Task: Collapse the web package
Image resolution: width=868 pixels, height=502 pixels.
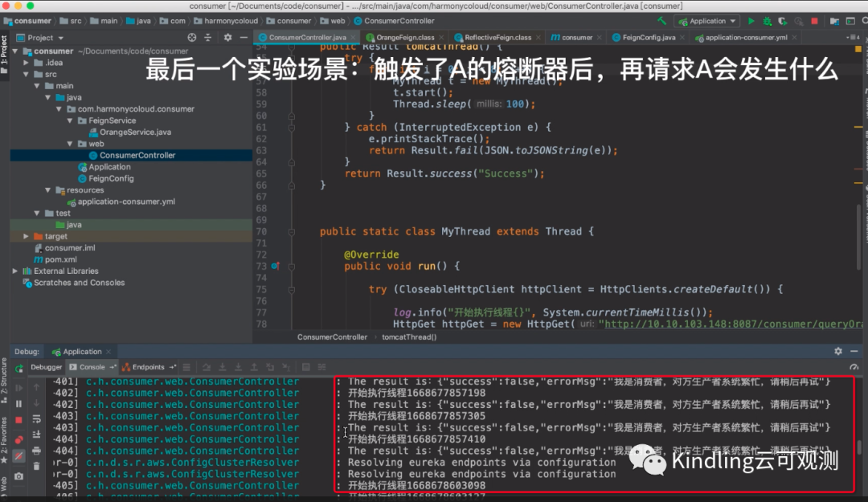Action: coord(70,144)
